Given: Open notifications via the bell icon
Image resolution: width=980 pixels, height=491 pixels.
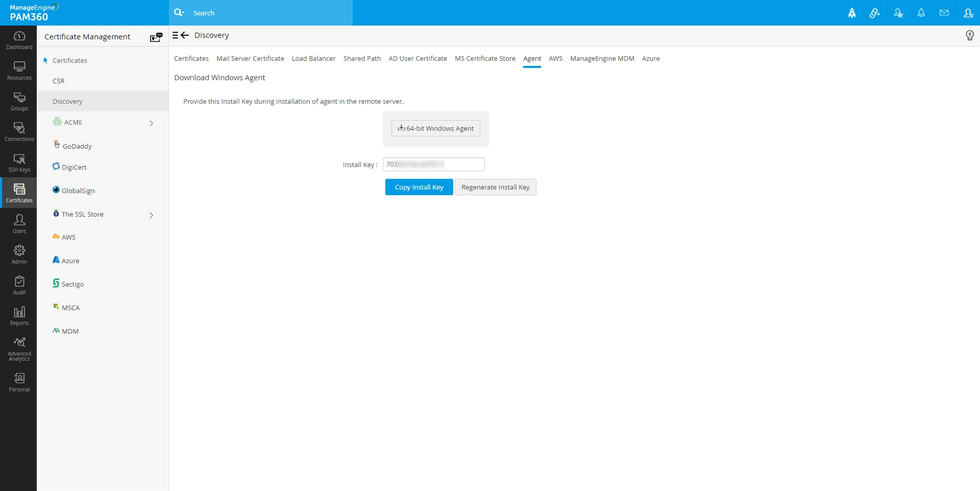Looking at the screenshot, I should point(921,13).
